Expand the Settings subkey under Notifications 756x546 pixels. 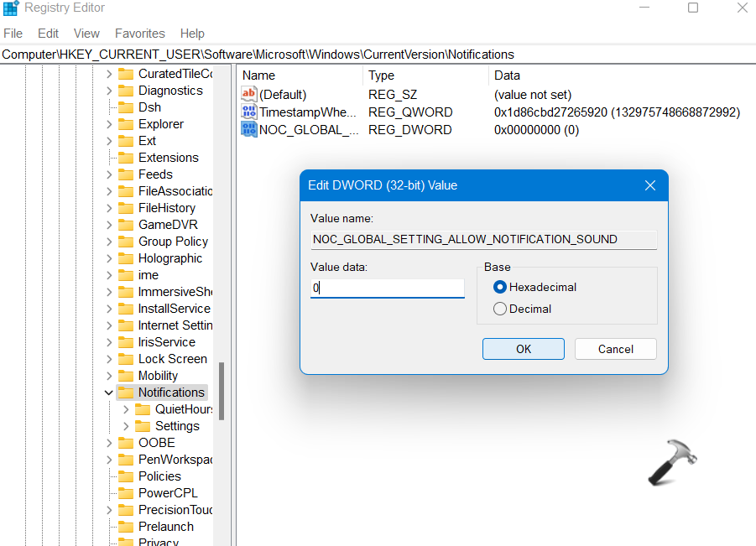pos(126,426)
